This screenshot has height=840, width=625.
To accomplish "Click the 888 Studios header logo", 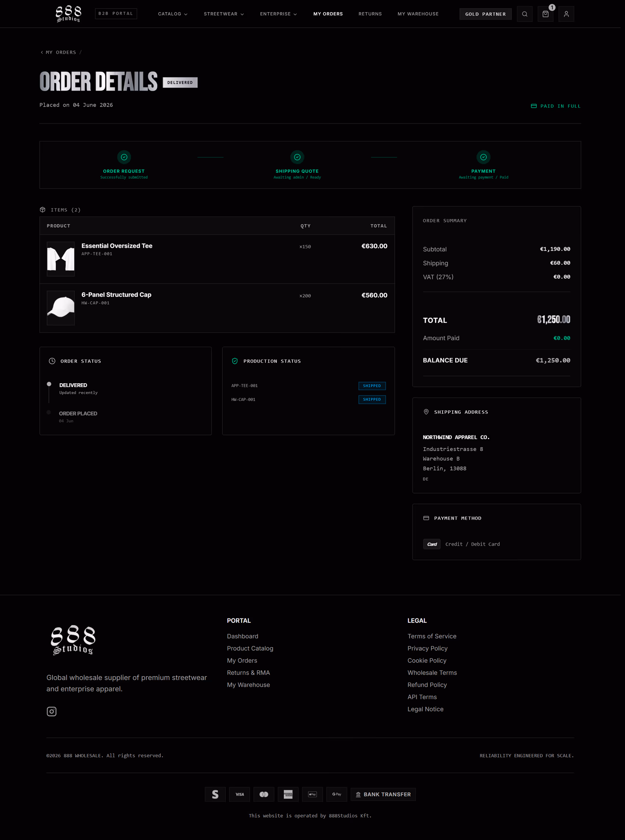I will [68, 14].
